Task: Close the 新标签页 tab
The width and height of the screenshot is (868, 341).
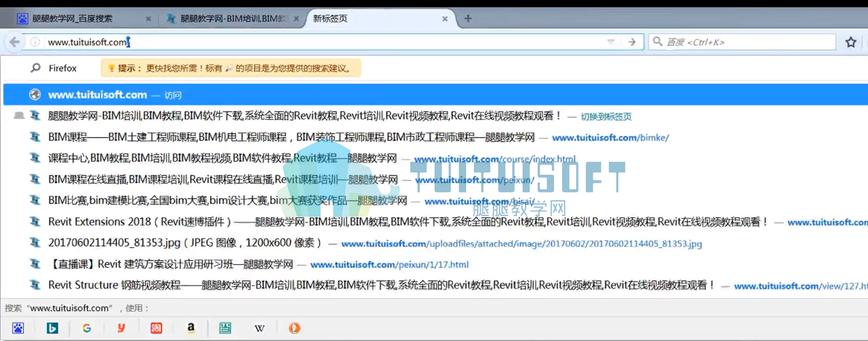Action: click(x=445, y=19)
